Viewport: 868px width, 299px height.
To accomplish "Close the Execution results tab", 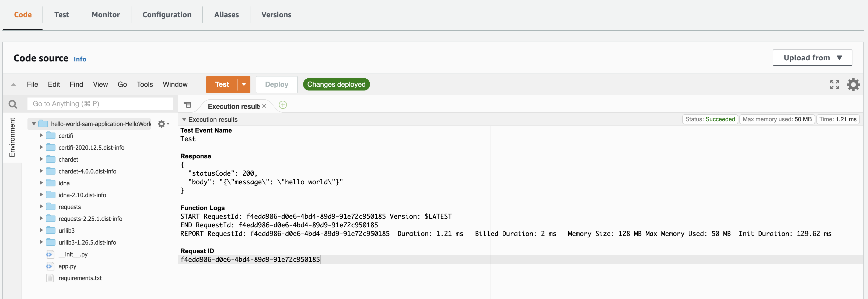I will pyautogui.click(x=264, y=106).
